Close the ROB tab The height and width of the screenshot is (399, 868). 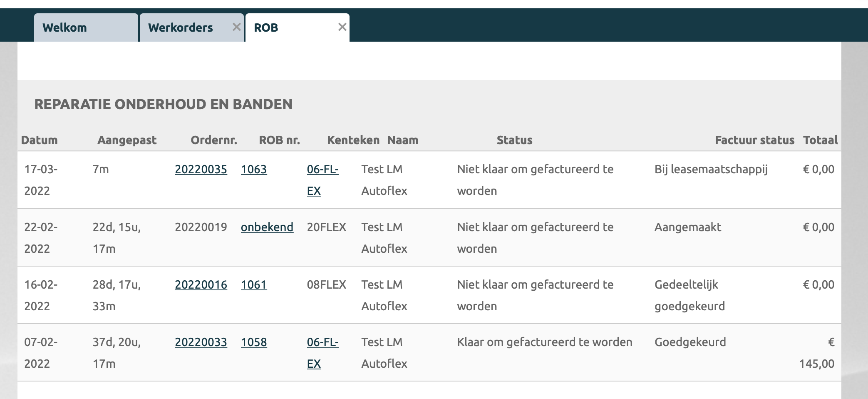click(x=342, y=27)
